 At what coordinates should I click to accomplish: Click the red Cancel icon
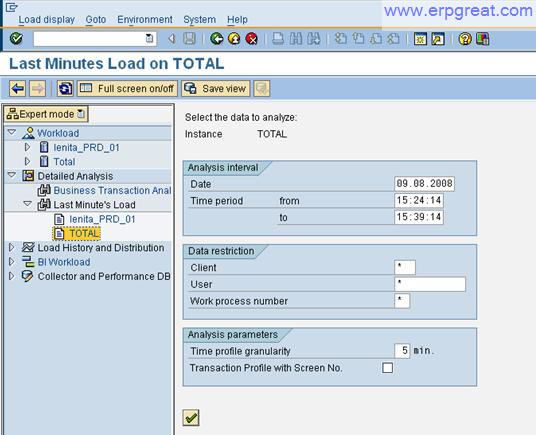click(x=252, y=39)
